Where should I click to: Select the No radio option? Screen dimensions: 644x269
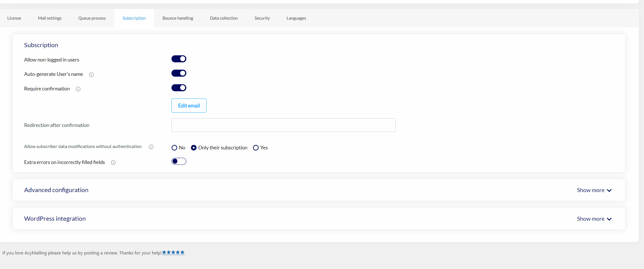coord(174,148)
